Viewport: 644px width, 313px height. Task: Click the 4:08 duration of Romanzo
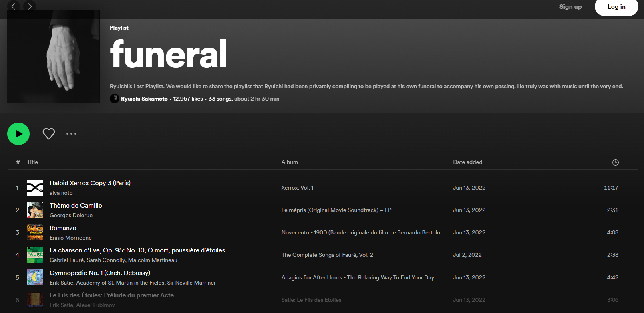click(613, 232)
